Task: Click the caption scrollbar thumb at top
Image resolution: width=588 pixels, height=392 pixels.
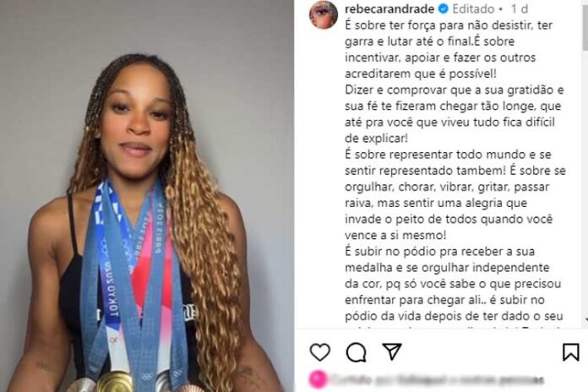Action: [x=585, y=25]
